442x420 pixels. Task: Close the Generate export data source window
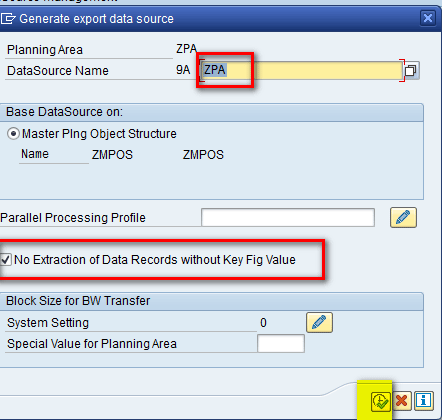point(427,18)
